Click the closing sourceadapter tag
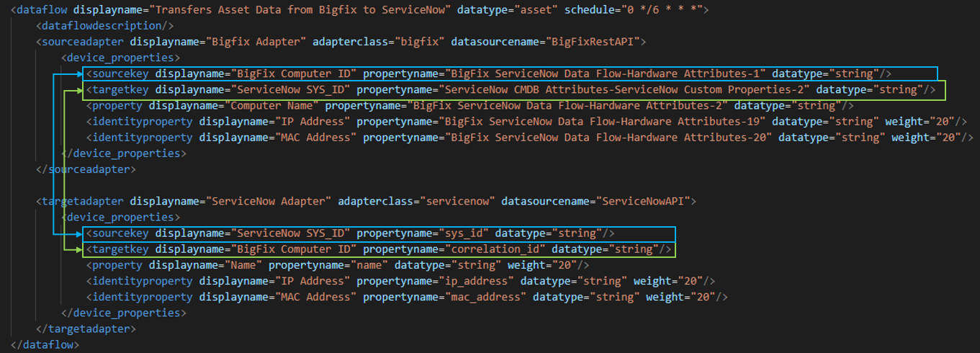Screen dimensions: 980x353 pos(86,169)
